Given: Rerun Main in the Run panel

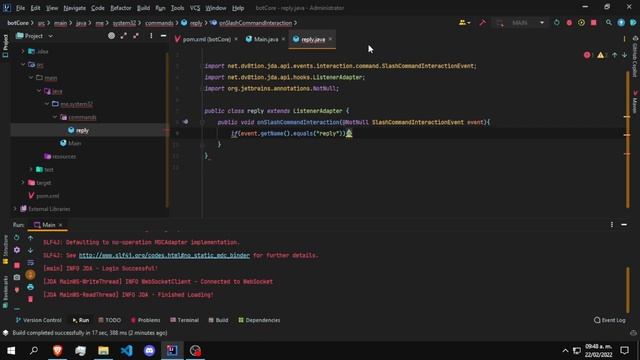Looking at the screenshot, I should [16, 238].
